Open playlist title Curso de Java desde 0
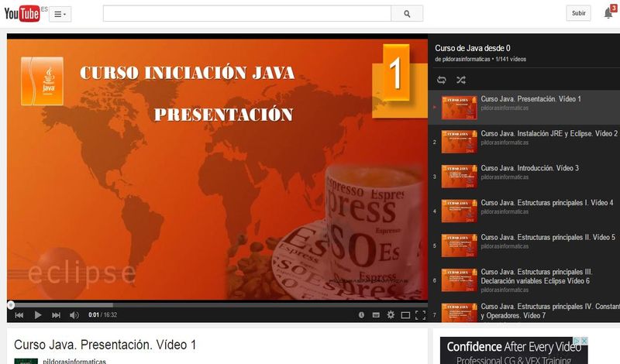The width and height of the screenshot is (620, 364). 473,48
